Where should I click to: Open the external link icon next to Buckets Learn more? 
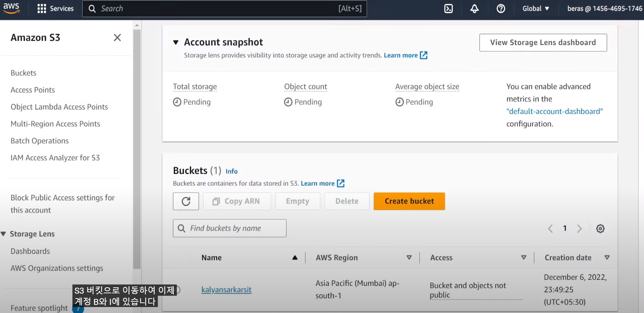pyautogui.click(x=341, y=183)
